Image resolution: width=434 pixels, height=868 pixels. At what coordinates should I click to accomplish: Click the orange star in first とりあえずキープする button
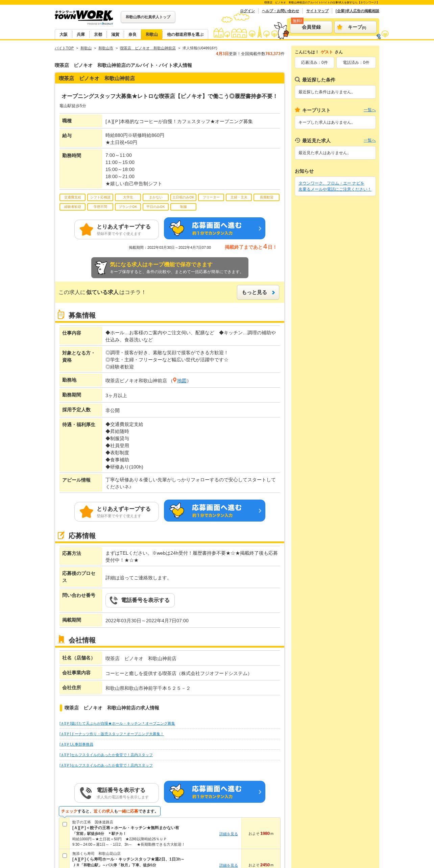[x=87, y=230]
